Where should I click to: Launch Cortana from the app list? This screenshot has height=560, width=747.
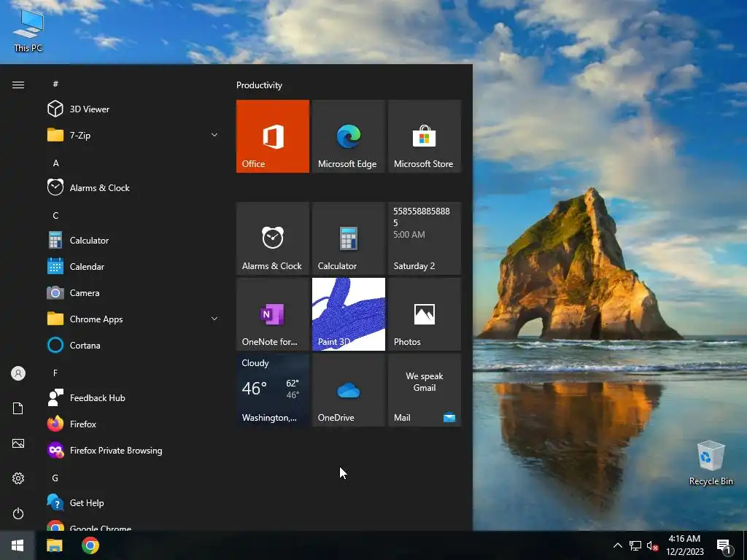133,345
